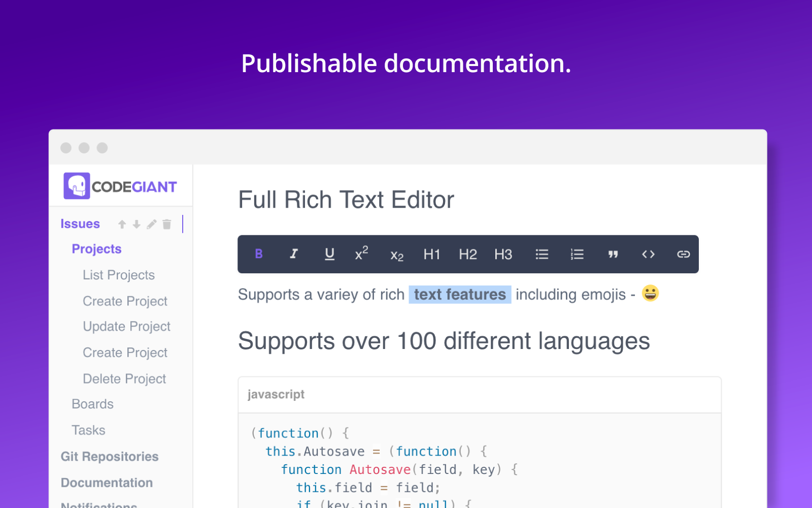Set heading level H3

503,254
